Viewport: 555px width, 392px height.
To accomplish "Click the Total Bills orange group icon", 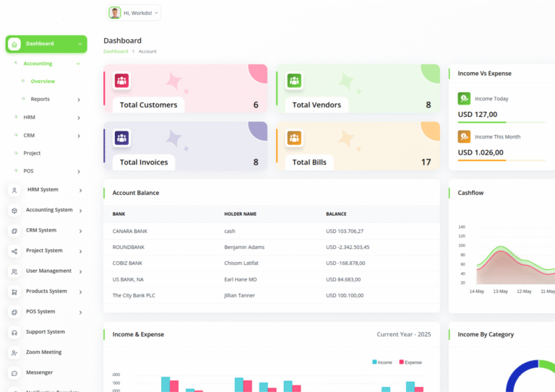I will pyautogui.click(x=294, y=138).
